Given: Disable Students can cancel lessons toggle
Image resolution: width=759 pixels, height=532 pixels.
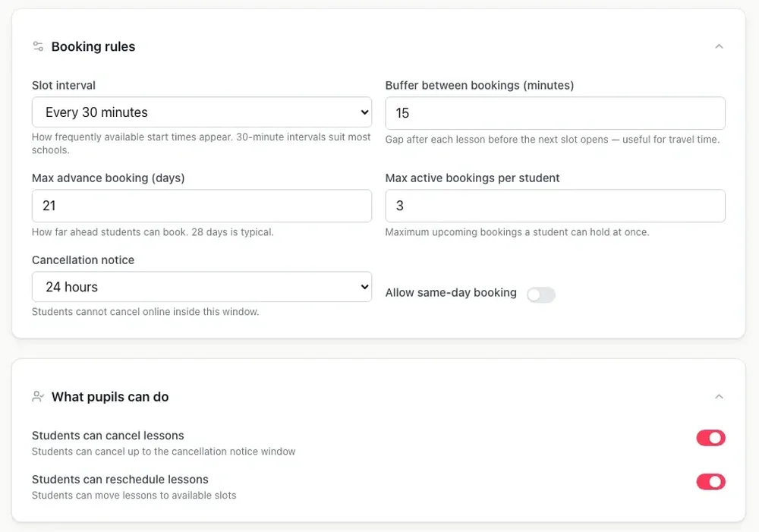Looking at the screenshot, I should (x=710, y=438).
